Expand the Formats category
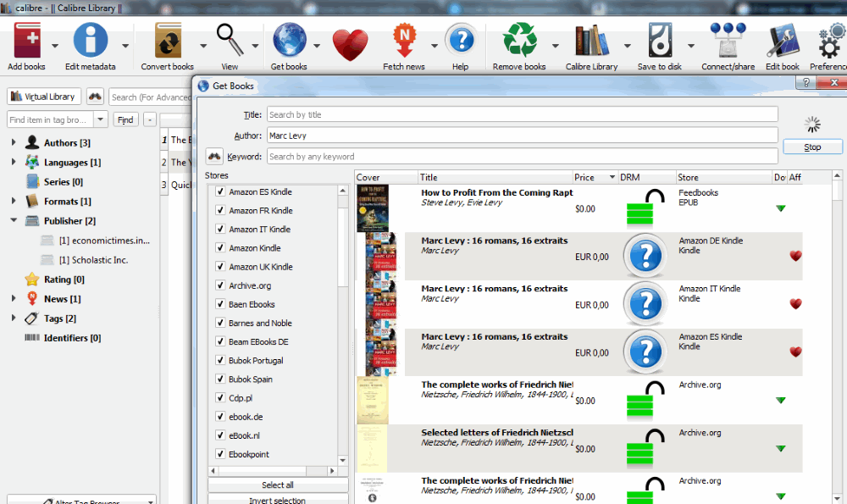Screen dimensions: 847x504 click(14, 201)
